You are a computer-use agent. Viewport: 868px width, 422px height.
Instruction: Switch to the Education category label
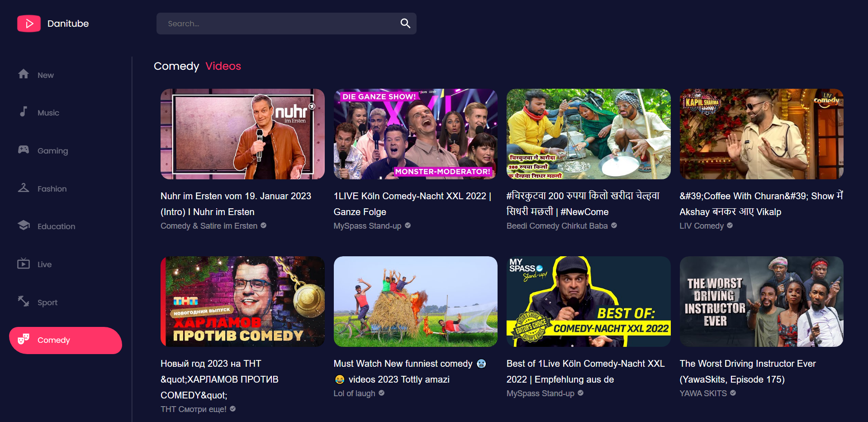tap(57, 226)
